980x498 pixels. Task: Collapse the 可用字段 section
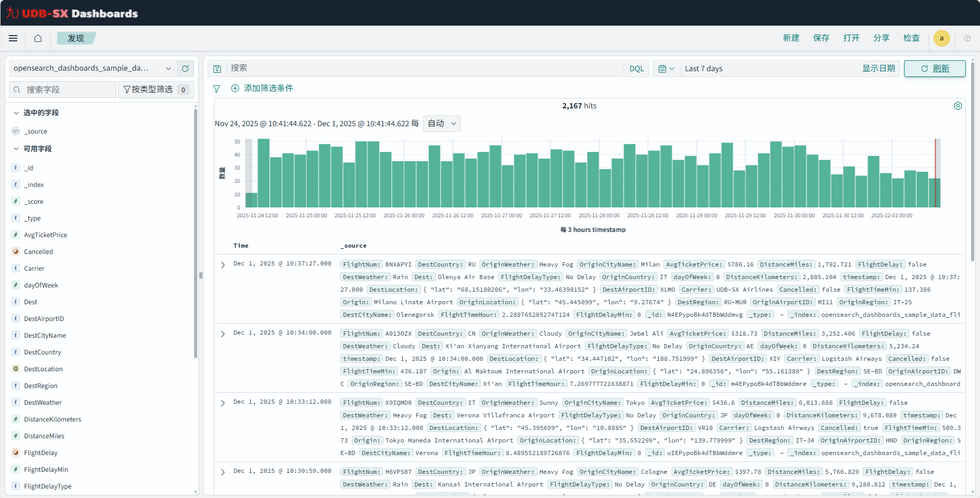pos(16,149)
